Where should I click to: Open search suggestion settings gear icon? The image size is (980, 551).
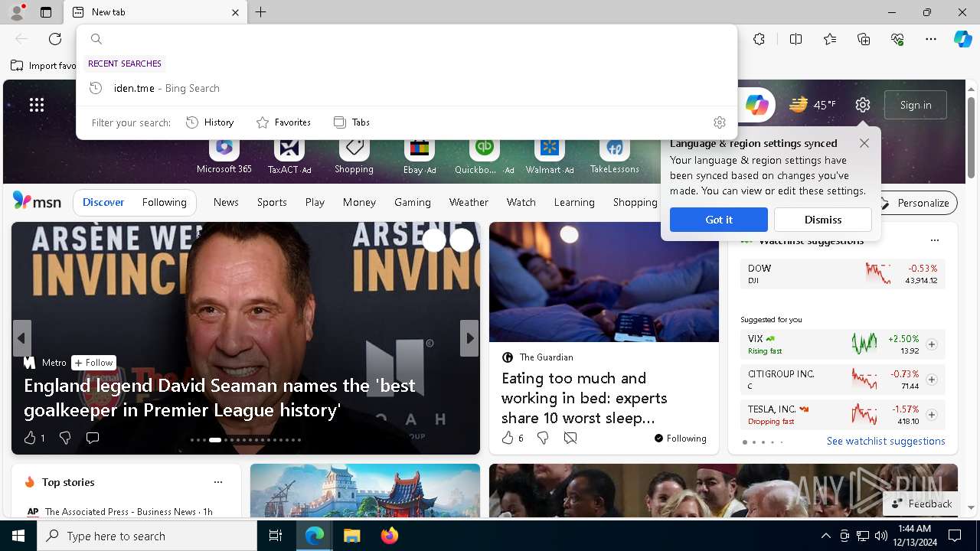coord(719,122)
